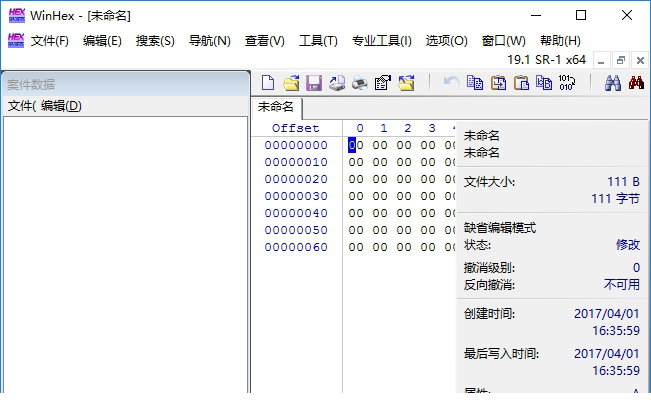Restore the inner document window
This screenshot has height=408, width=651.
(x=621, y=60)
